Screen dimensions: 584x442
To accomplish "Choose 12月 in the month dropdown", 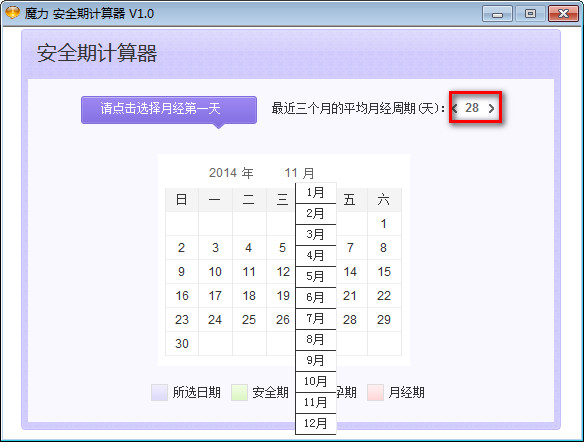I will pyautogui.click(x=315, y=423).
